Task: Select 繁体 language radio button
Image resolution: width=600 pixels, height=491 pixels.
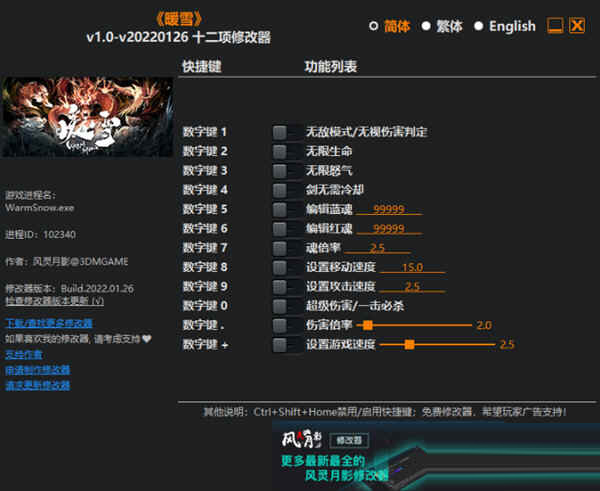Action: pyautogui.click(x=426, y=27)
